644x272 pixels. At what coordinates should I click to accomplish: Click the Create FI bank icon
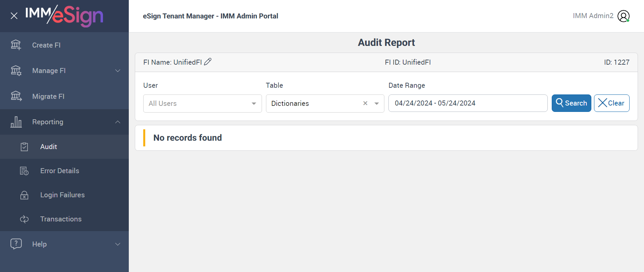tap(16, 45)
